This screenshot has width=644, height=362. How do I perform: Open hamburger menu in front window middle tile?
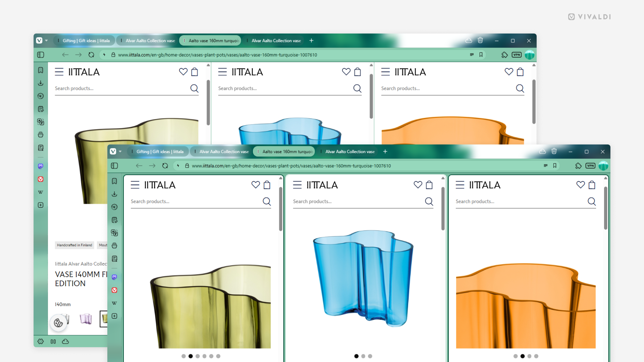tap(297, 185)
